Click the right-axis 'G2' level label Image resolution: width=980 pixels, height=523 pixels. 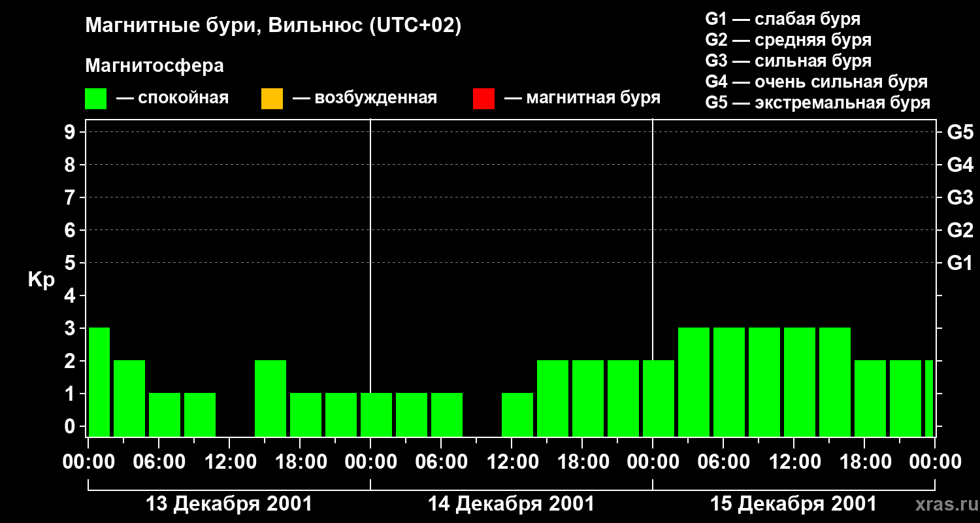pos(960,230)
